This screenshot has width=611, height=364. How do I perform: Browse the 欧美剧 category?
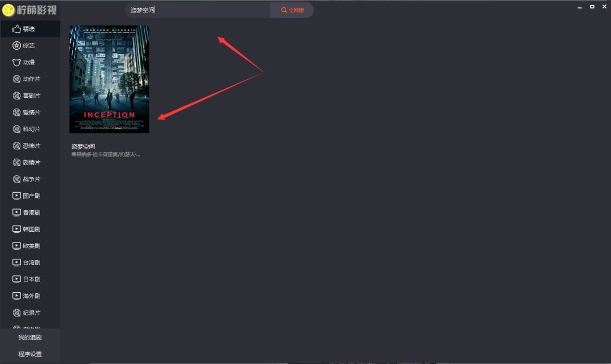click(x=31, y=246)
